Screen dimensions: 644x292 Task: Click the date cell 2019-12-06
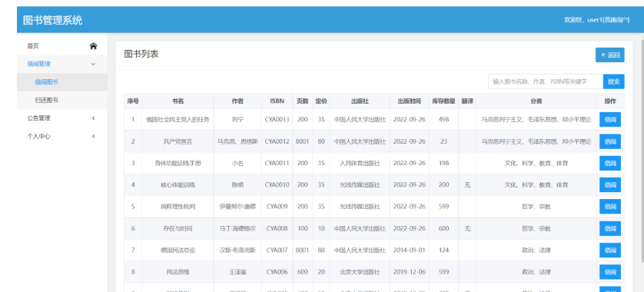(x=410, y=272)
